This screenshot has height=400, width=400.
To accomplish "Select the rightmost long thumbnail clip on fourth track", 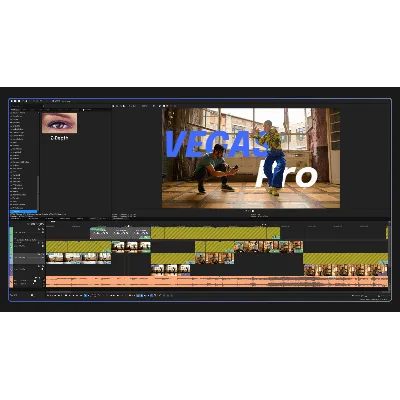I will click(x=346, y=270).
